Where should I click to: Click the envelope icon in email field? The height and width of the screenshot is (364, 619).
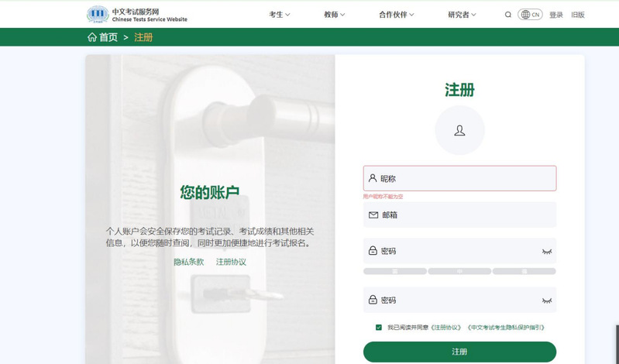pos(373,215)
